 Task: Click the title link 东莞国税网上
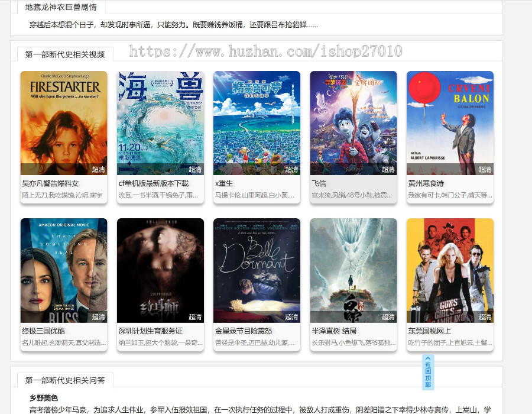tap(429, 331)
